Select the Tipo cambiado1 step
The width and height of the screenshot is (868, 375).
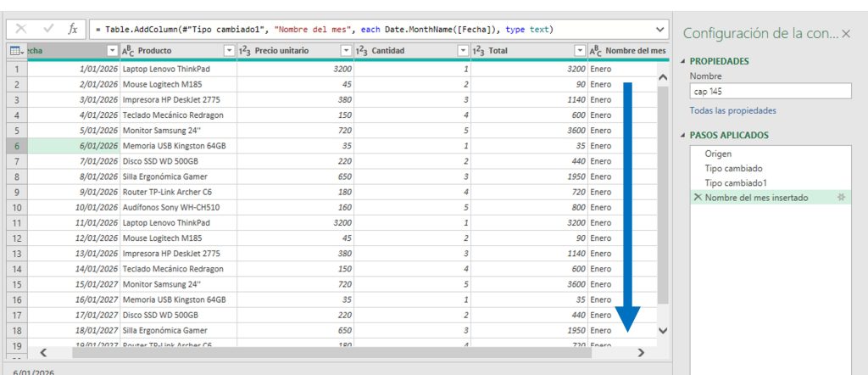[771, 182]
